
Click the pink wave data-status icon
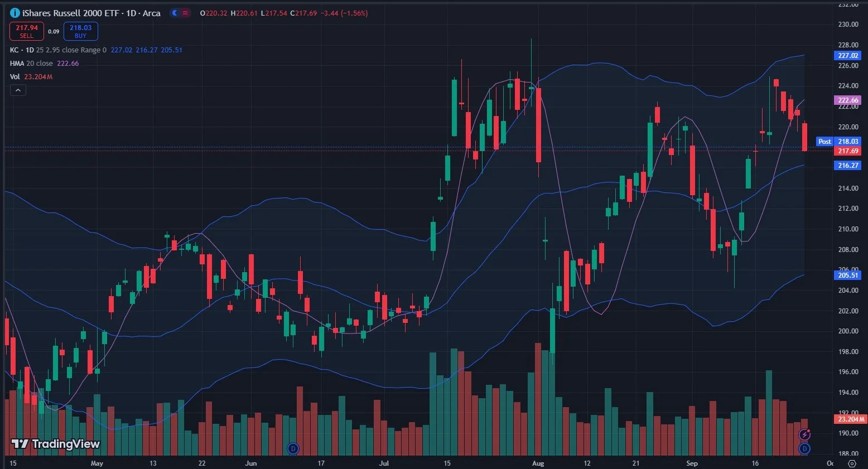pos(185,13)
